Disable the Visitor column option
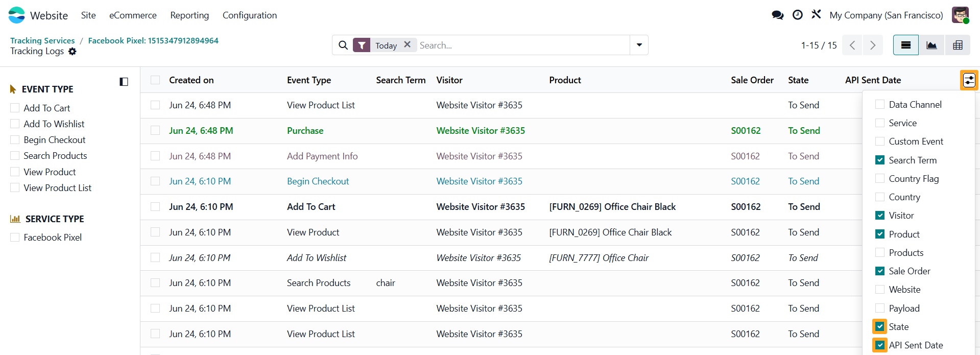The width and height of the screenshot is (980, 355). click(x=880, y=216)
